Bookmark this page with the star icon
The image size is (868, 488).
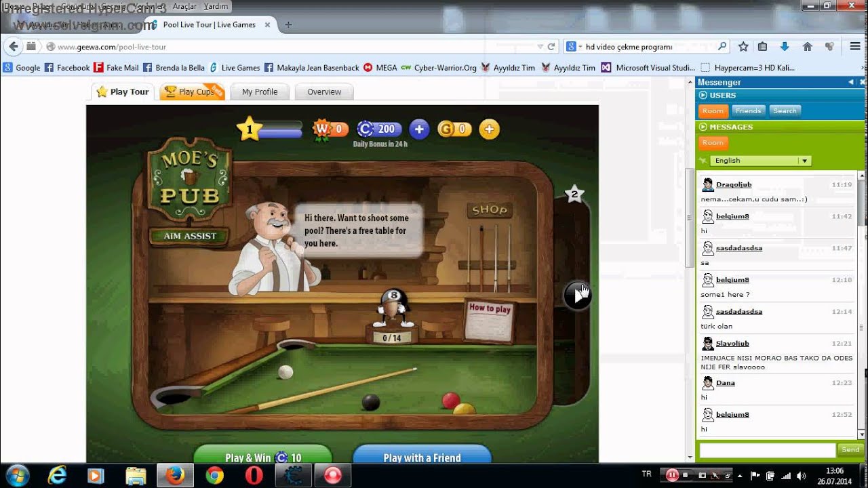pyautogui.click(x=743, y=47)
